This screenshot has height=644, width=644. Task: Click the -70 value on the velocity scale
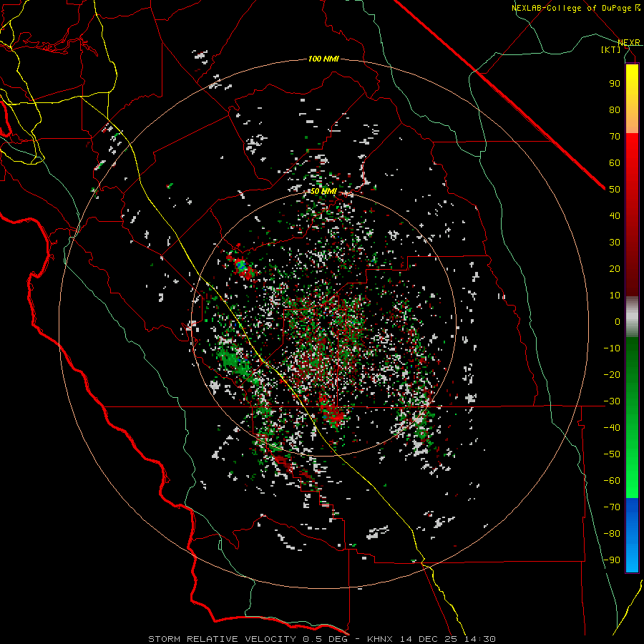tap(612, 507)
